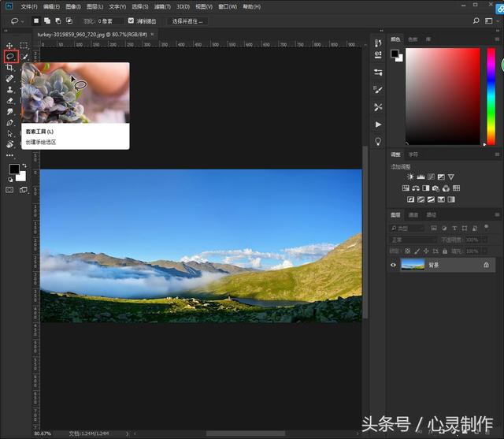The image size is (504, 439).
Task: Open the Learn lightbulb panel icon
Action: [378, 142]
